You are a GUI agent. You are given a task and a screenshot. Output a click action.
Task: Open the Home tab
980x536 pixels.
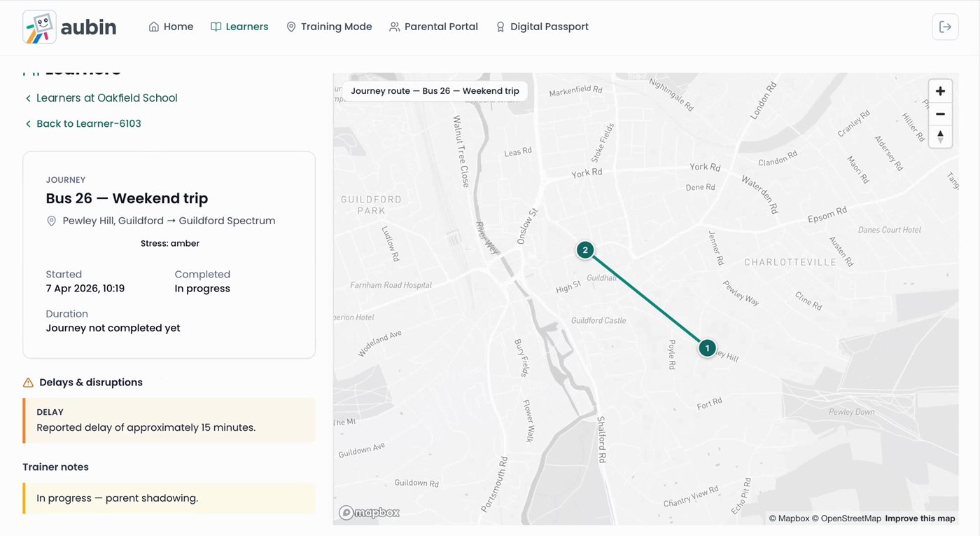click(171, 27)
